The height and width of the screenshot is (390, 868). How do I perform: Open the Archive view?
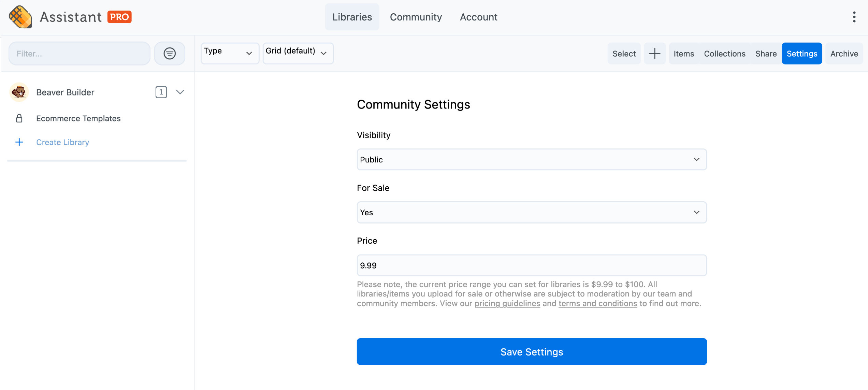pos(844,54)
